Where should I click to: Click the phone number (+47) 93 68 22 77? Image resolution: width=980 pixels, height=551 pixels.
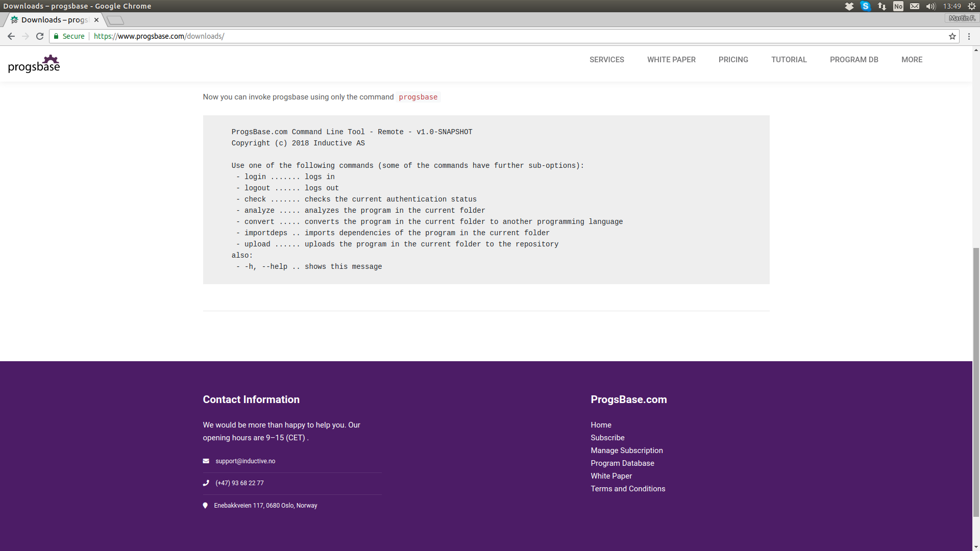[239, 483]
